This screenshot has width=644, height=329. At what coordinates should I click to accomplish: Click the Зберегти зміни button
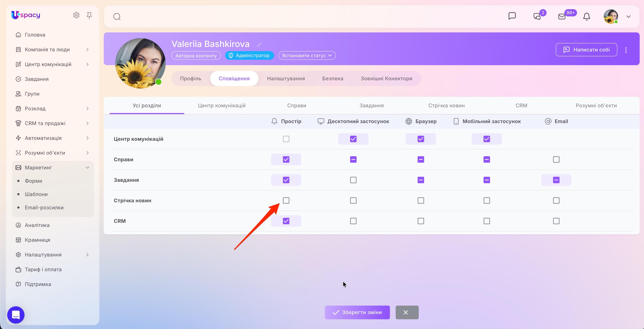point(357,312)
